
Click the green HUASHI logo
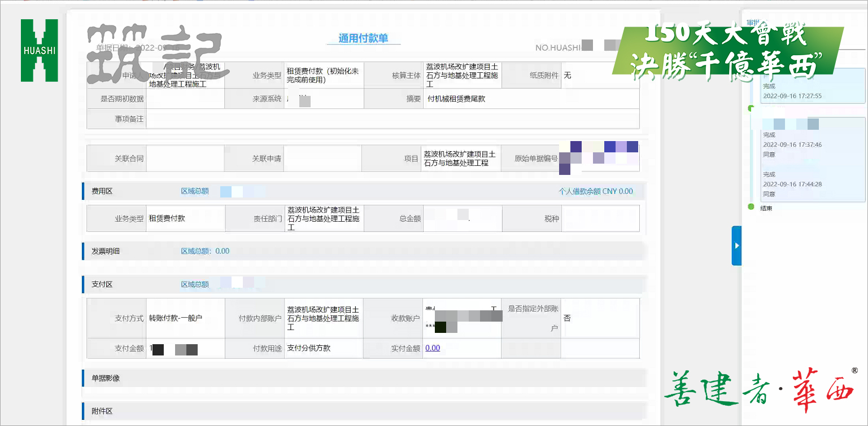39,50
